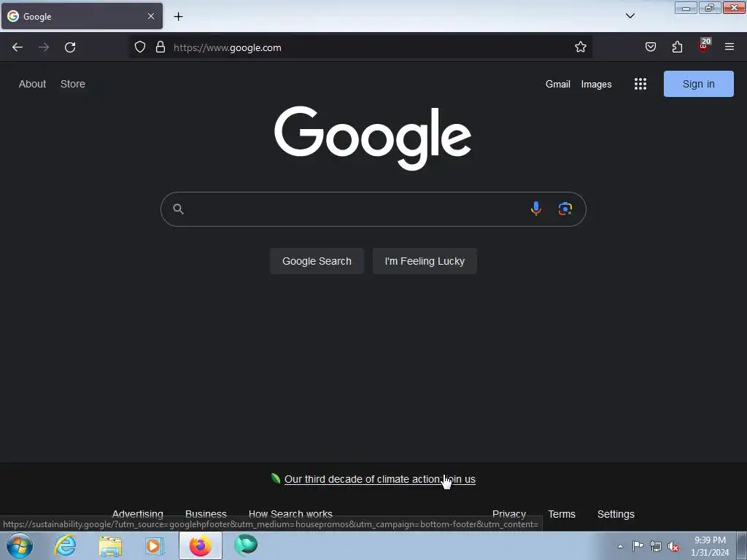Open Windows Explorer folder from the taskbar

pyautogui.click(x=110, y=547)
